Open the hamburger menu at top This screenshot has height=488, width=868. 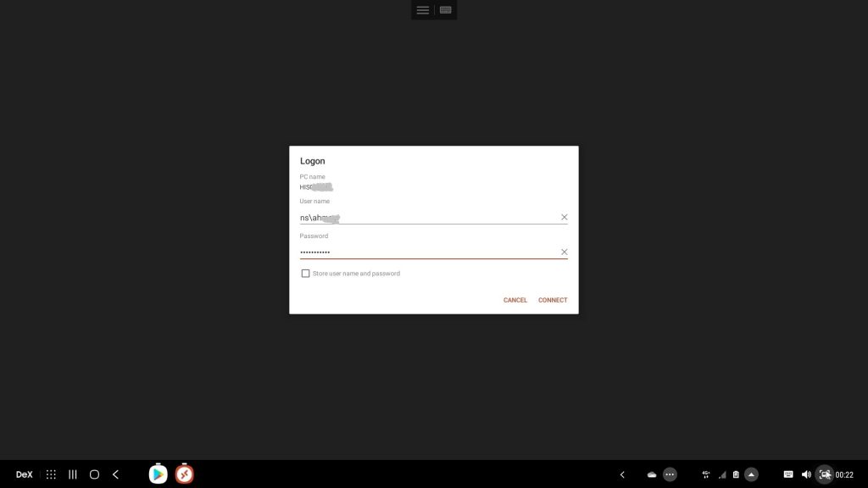(422, 10)
